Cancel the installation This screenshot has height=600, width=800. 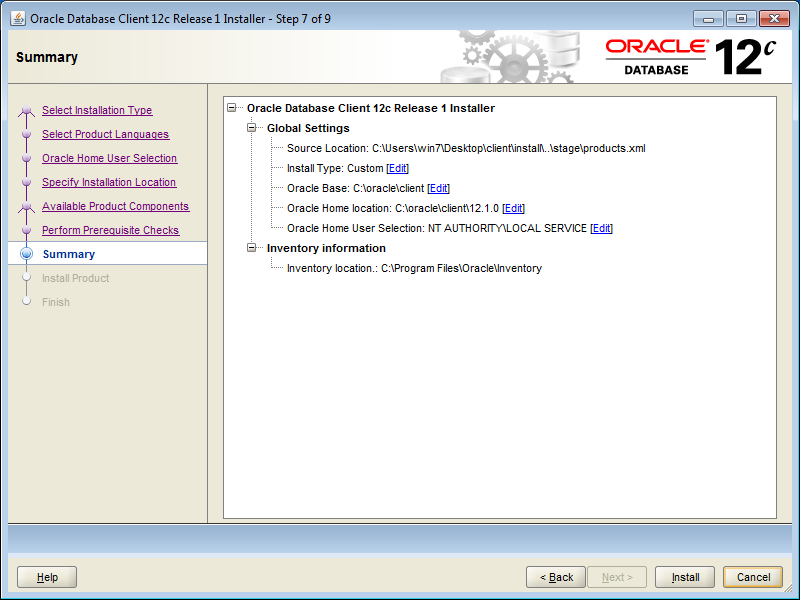tap(753, 577)
